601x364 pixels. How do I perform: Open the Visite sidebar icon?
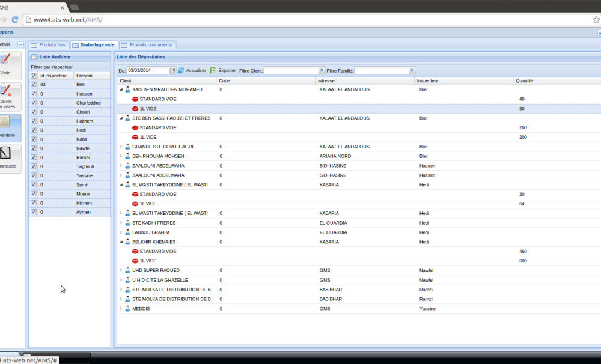(6, 64)
